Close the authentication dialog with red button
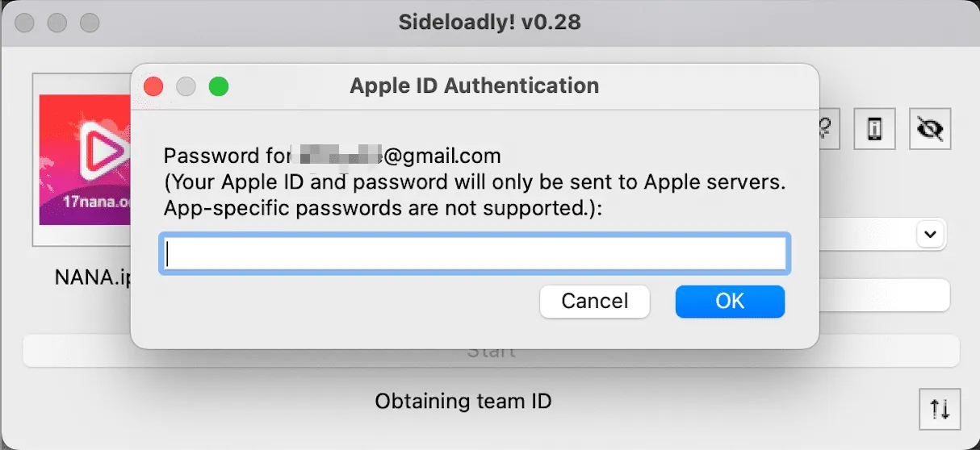980x450 pixels. (x=153, y=86)
